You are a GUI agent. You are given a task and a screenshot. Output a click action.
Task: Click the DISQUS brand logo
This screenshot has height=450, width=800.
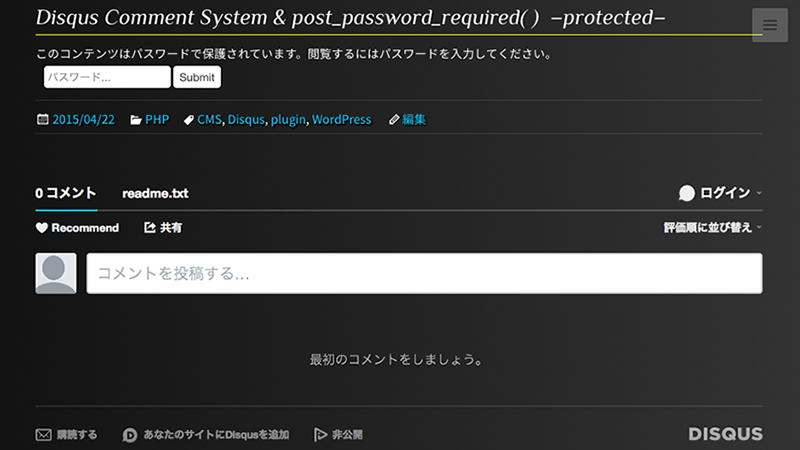(726, 434)
